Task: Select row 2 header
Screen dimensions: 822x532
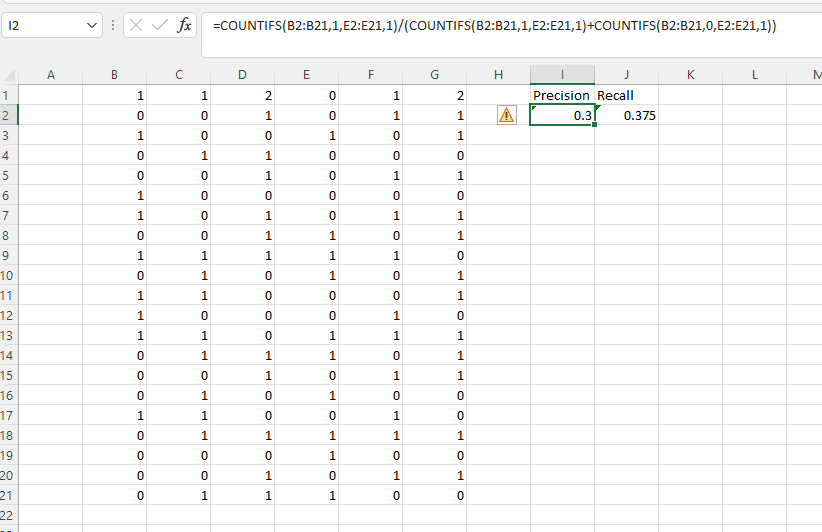Action: (9, 115)
